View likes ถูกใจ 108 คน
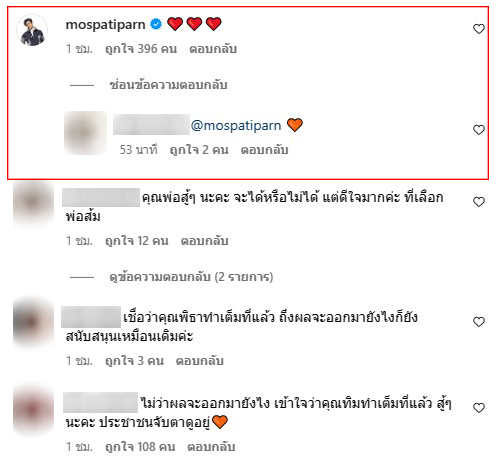 (140, 447)
